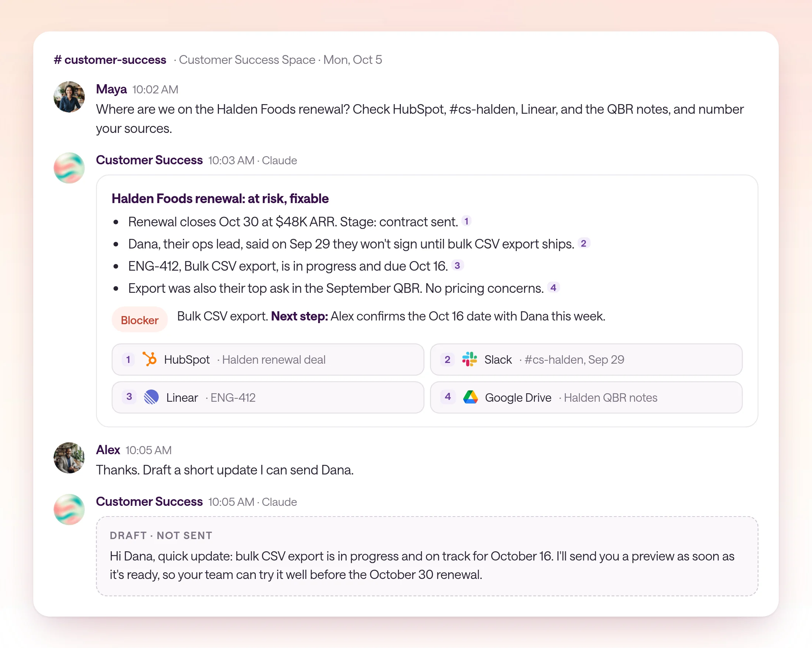
Task: Click the 10:02 AM timestamp
Action: [x=155, y=90]
